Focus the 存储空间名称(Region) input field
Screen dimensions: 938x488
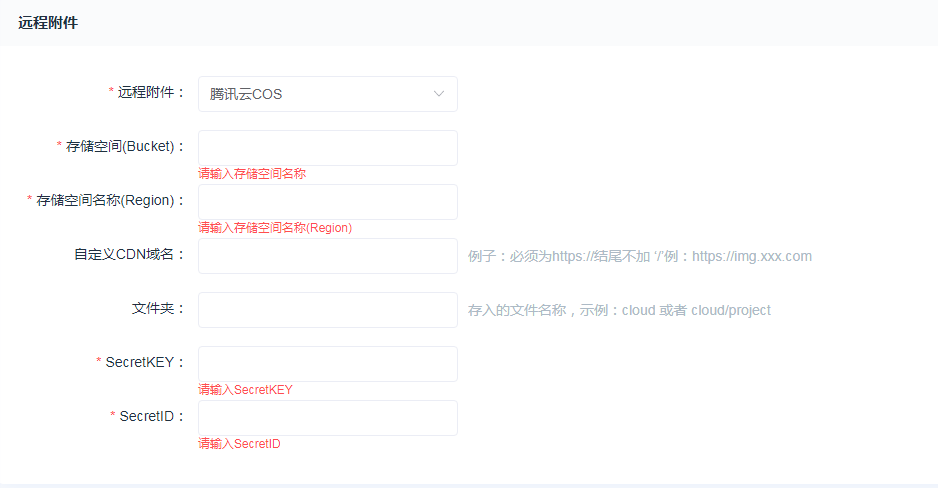tap(328, 202)
